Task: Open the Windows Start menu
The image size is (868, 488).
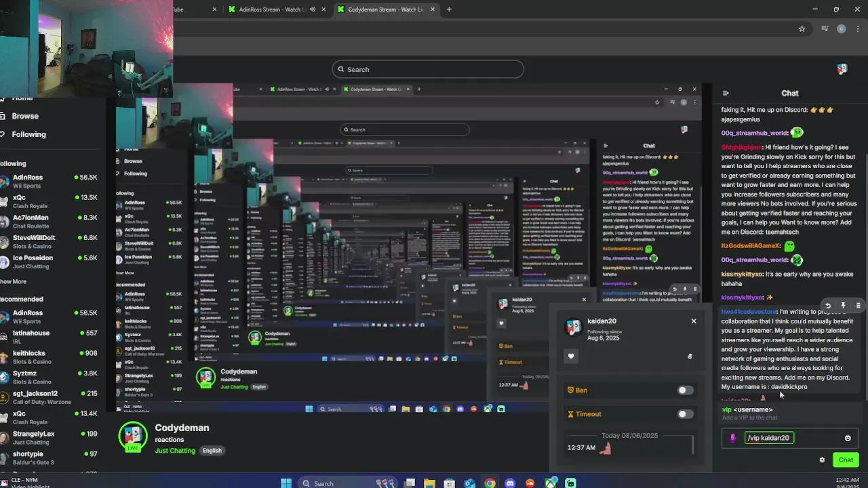Action: (x=286, y=483)
